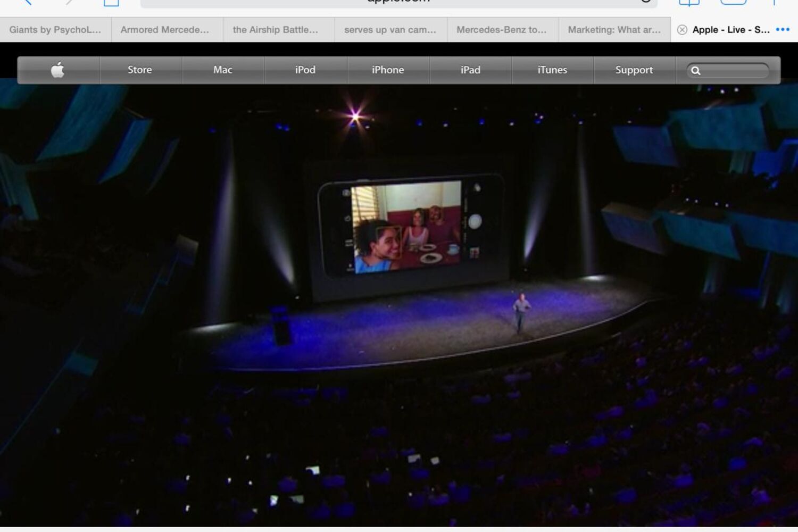Open the Store section in Apple nav

[140, 70]
